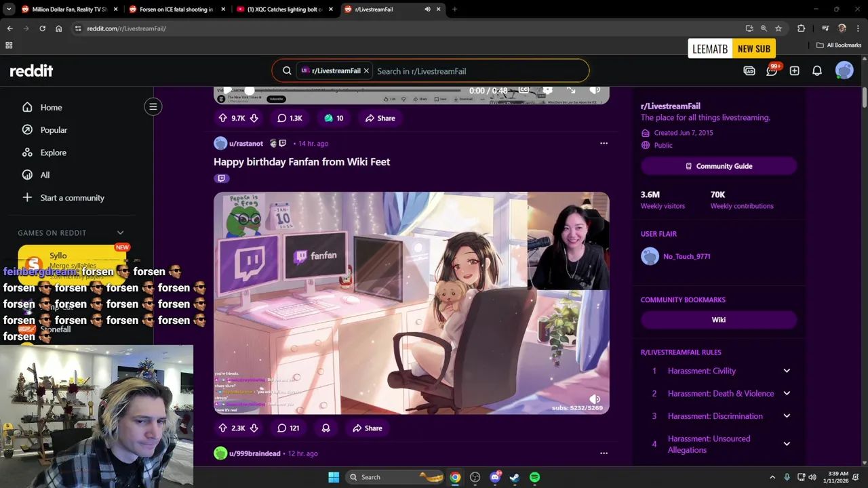
Task: Open Steam from the taskbar
Action: [x=515, y=477]
